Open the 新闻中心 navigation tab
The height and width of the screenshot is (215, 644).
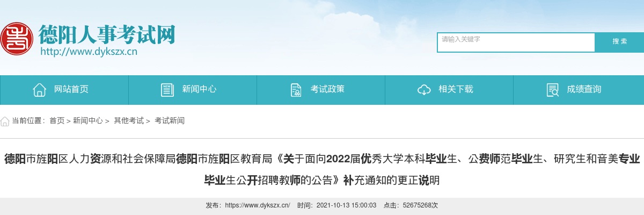193,90
